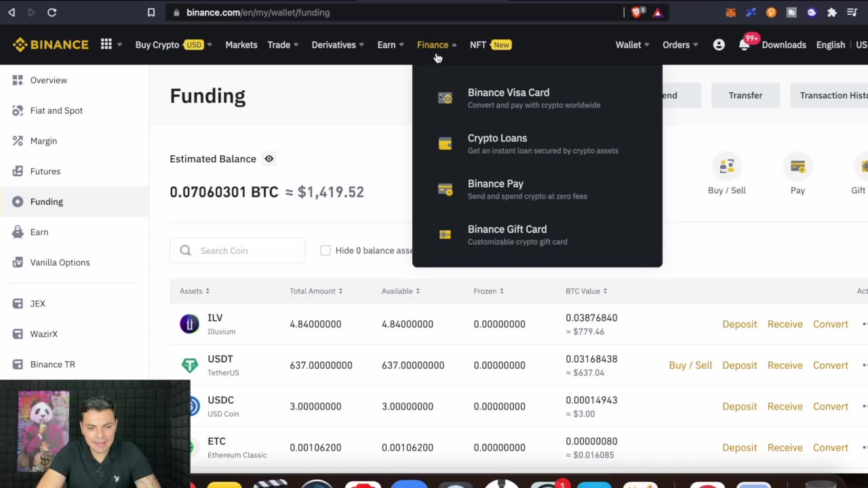Open the browser extensions puzzle icon

click(x=832, y=12)
